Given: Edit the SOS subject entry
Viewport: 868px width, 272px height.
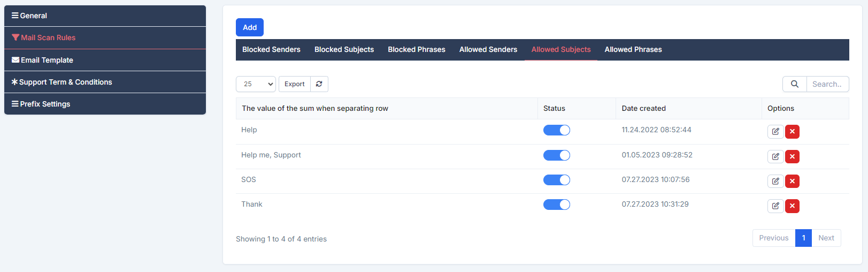Looking at the screenshot, I should 775,182.
